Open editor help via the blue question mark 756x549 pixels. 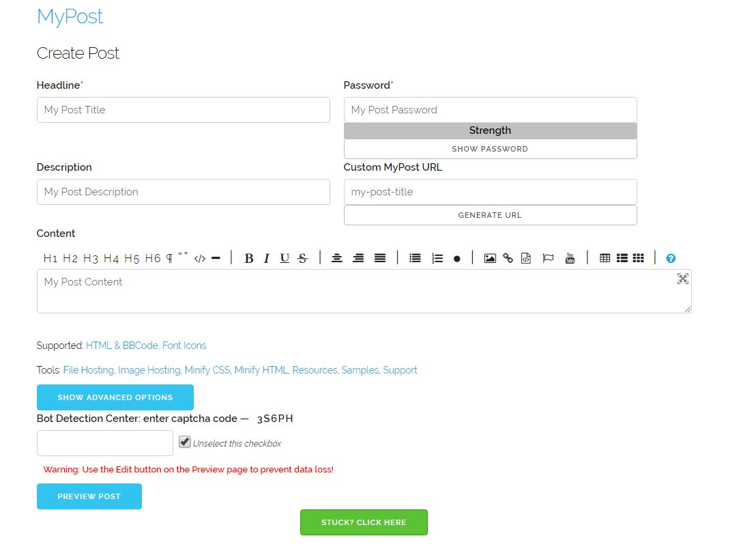pyautogui.click(x=671, y=259)
